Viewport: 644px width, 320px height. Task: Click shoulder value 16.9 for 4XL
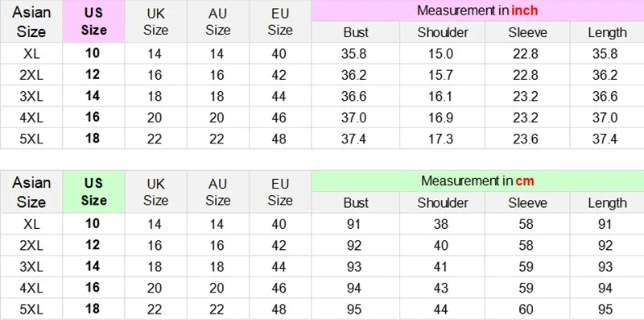[x=440, y=118]
